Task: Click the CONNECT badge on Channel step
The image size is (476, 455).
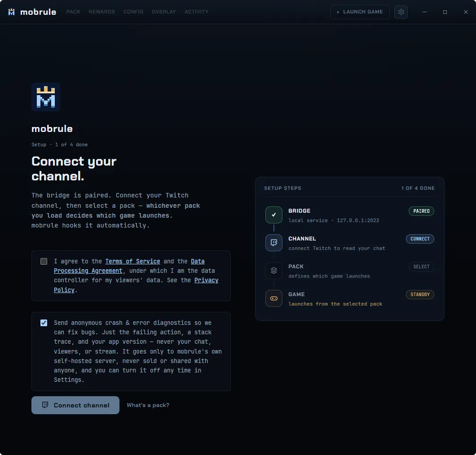Action: [x=420, y=239]
